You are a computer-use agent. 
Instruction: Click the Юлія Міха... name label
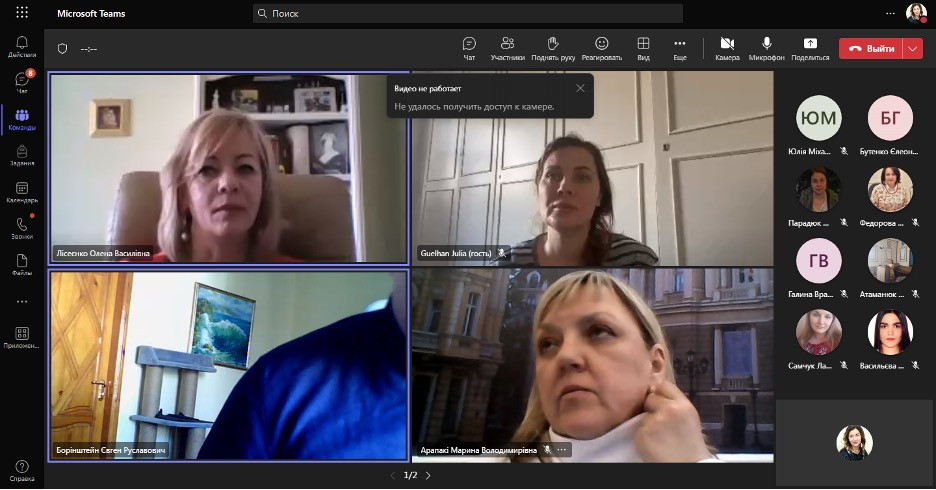[x=809, y=151]
